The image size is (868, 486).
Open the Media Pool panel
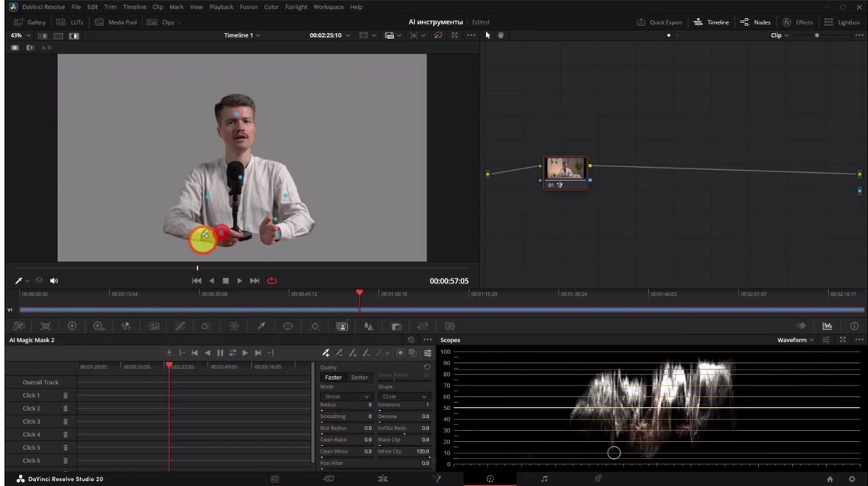pos(116,22)
